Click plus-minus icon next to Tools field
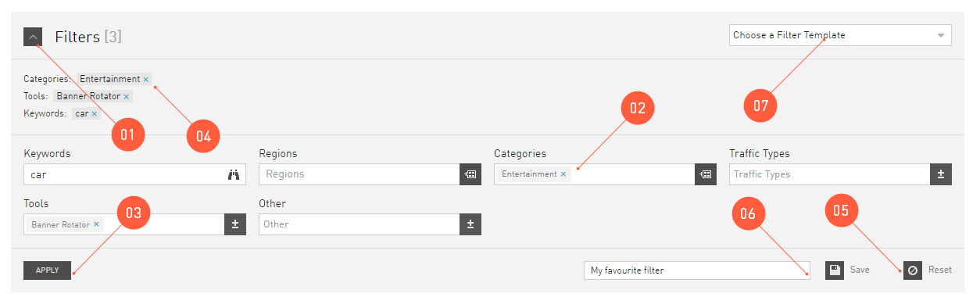This screenshot has height=308, width=980. tap(235, 224)
